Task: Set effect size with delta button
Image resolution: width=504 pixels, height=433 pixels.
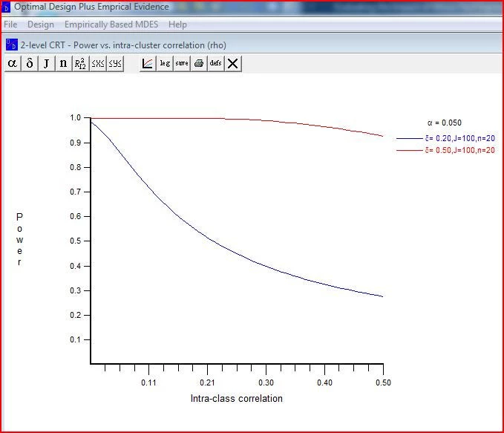Action: (x=30, y=63)
